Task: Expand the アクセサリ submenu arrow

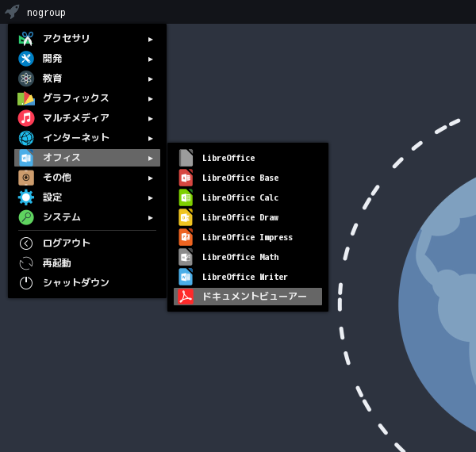Action: click(x=150, y=40)
